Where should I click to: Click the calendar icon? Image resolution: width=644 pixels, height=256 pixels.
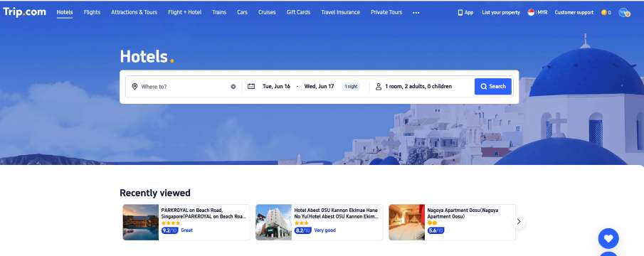[x=251, y=87]
